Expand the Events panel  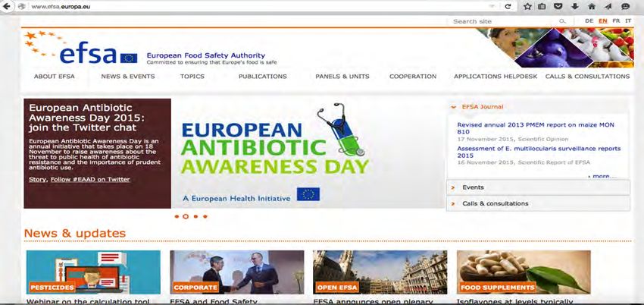point(538,187)
